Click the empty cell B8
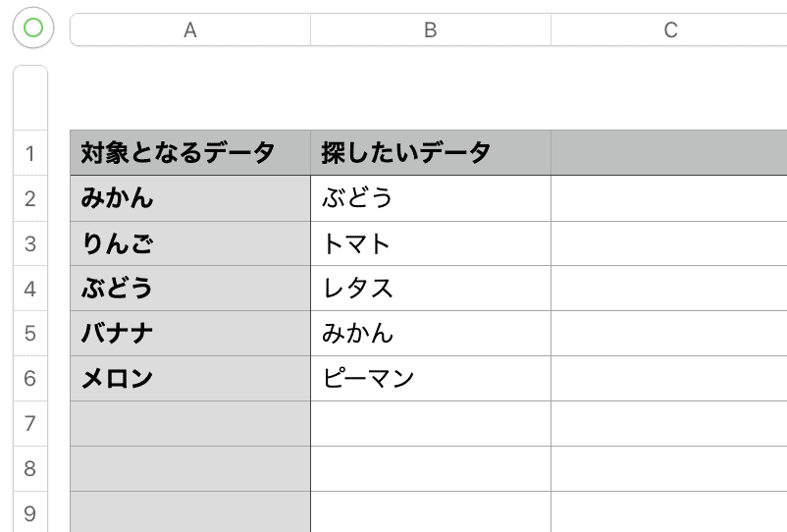The image size is (787, 532). pos(431,469)
